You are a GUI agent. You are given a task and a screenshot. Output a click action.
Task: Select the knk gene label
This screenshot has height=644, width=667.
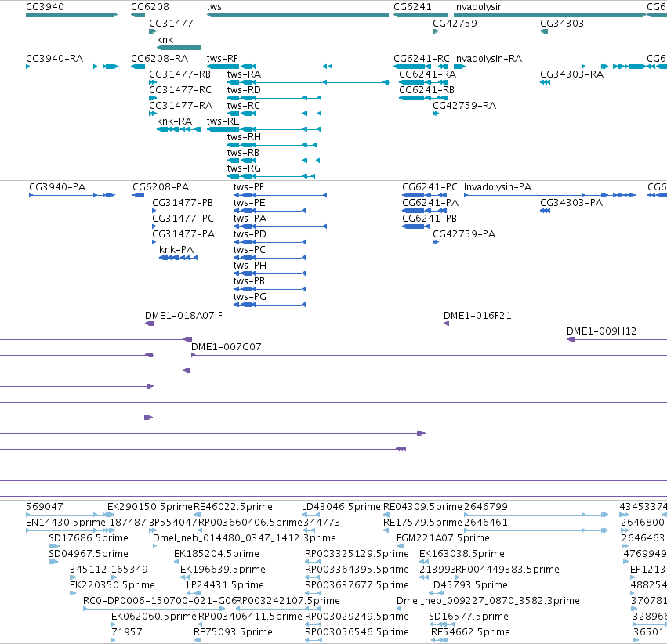tap(165, 39)
